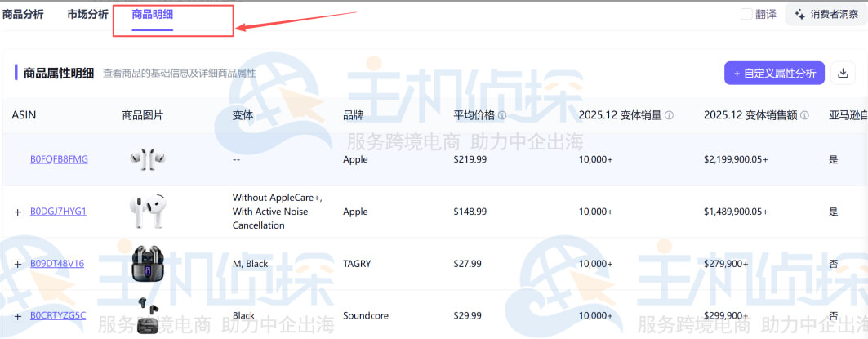Viewport: 868px width, 339px height.
Task: Open the 市场分析 tab
Action: tap(87, 15)
